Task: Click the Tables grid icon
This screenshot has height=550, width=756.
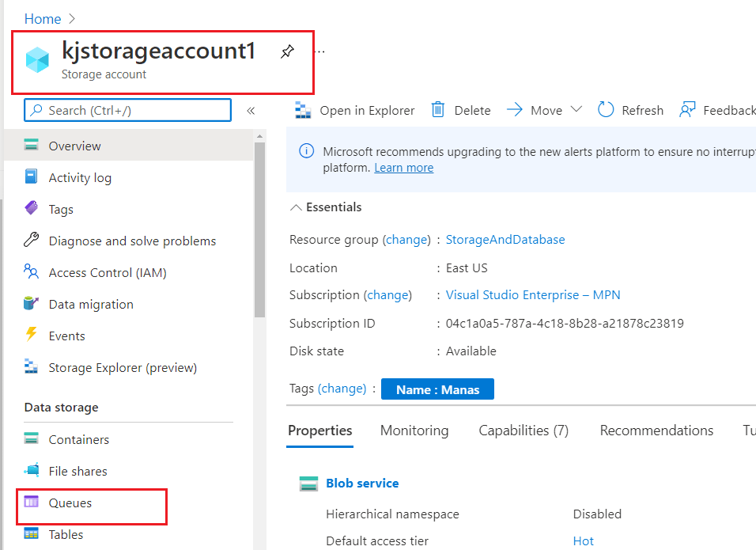Action: [32, 533]
